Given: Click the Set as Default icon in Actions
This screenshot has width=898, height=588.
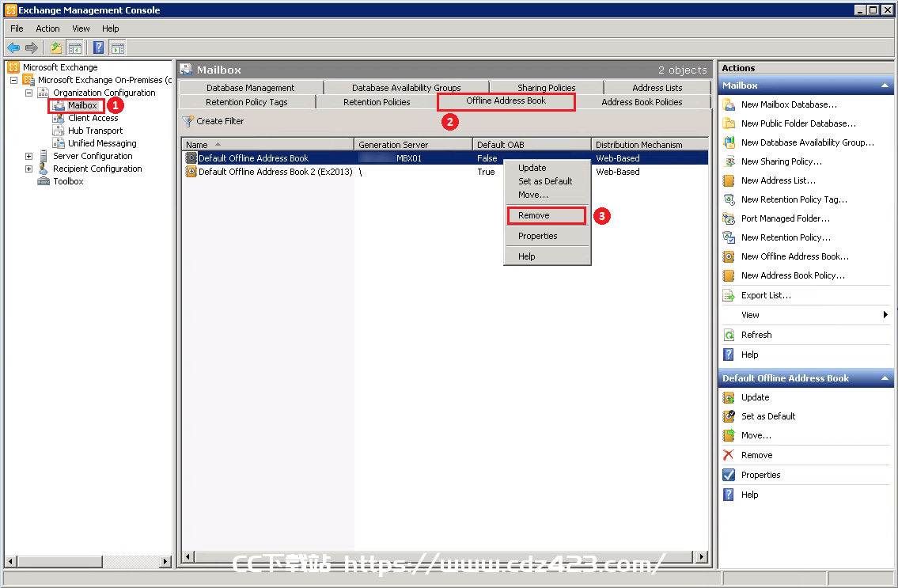Looking at the screenshot, I should point(729,416).
